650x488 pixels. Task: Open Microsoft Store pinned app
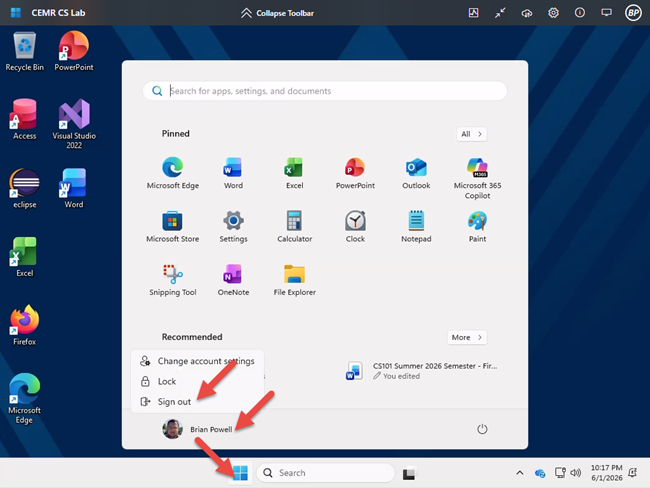172,226
